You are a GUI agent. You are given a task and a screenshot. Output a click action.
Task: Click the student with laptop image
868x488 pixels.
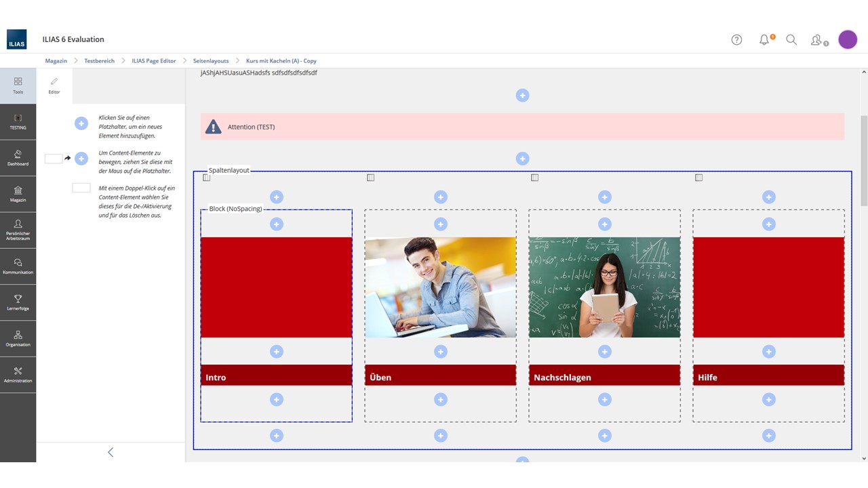[440, 287]
